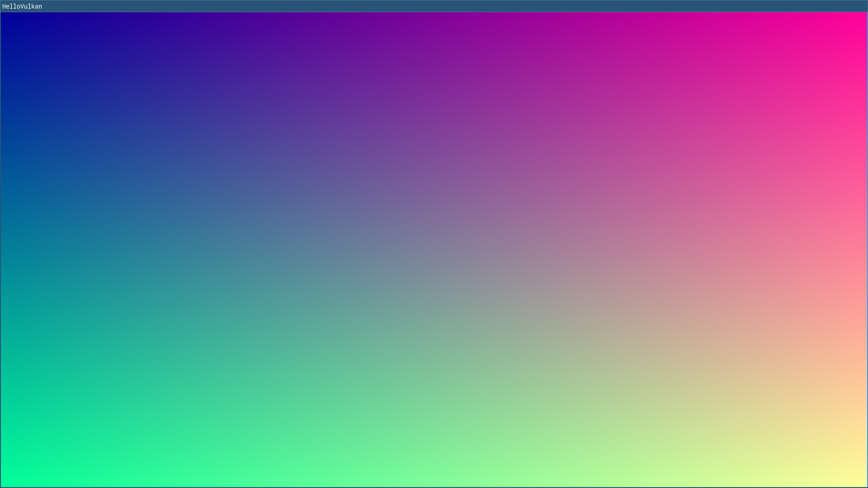Click the empty HelloVulkan title bar area
The height and width of the screenshot is (488, 868).
(452, 6)
